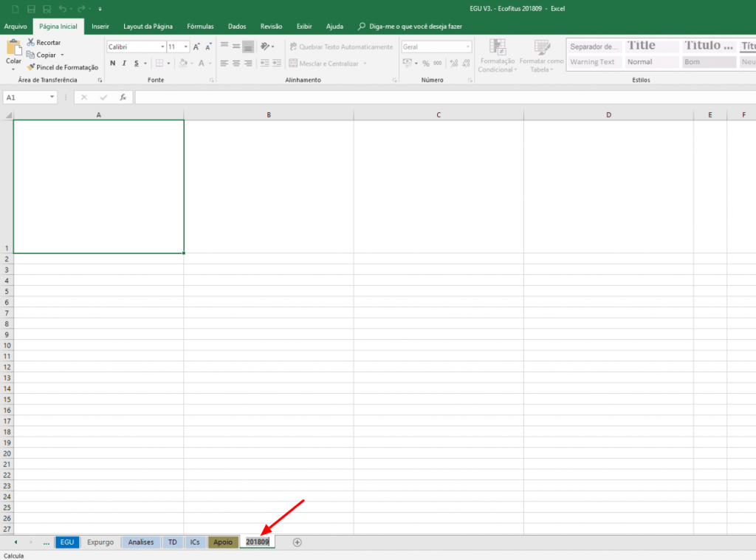This screenshot has height=560, width=756.
Task: Click the accounting currency format icon
Action: coord(408,64)
